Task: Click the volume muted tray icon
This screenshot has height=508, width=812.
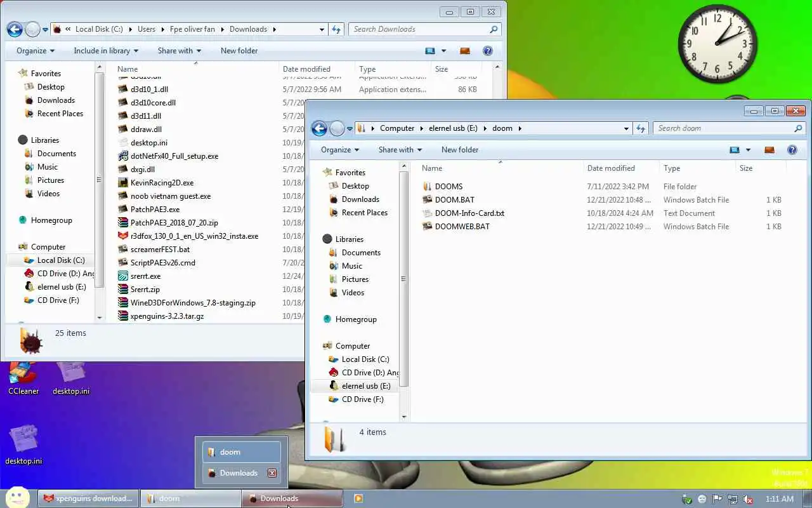Action: coord(749,499)
